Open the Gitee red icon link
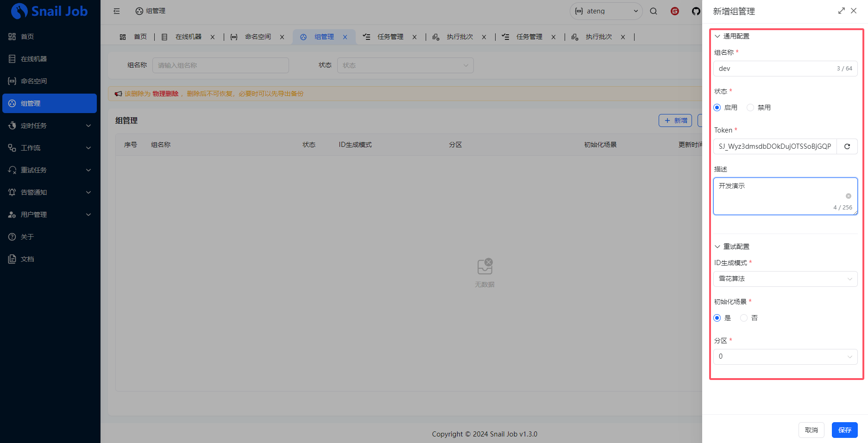 [675, 11]
